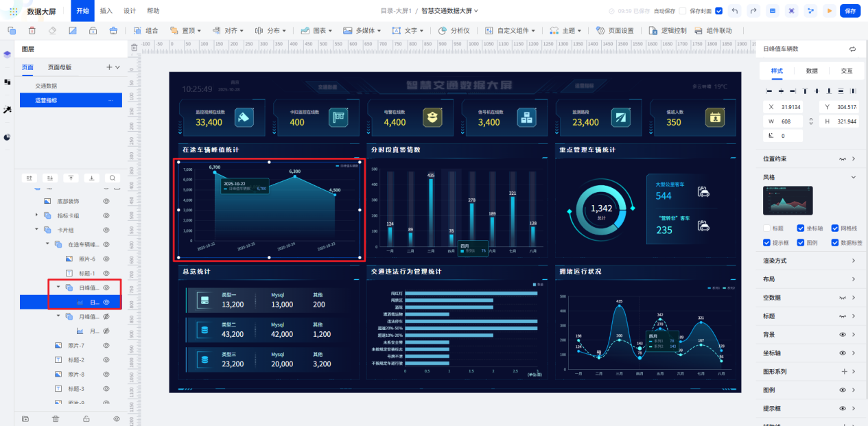Image resolution: width=868 pixels, height=426 pixels.
Task: Uncheck the 网格线 checkbox
Action: (835, 228)
